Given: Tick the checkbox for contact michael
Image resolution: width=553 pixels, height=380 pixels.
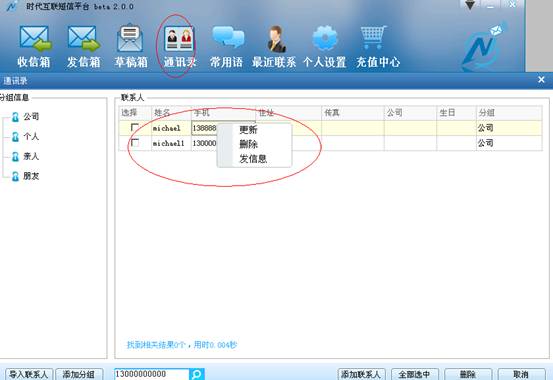Looking at the screenshot, I should coord(135,127).
